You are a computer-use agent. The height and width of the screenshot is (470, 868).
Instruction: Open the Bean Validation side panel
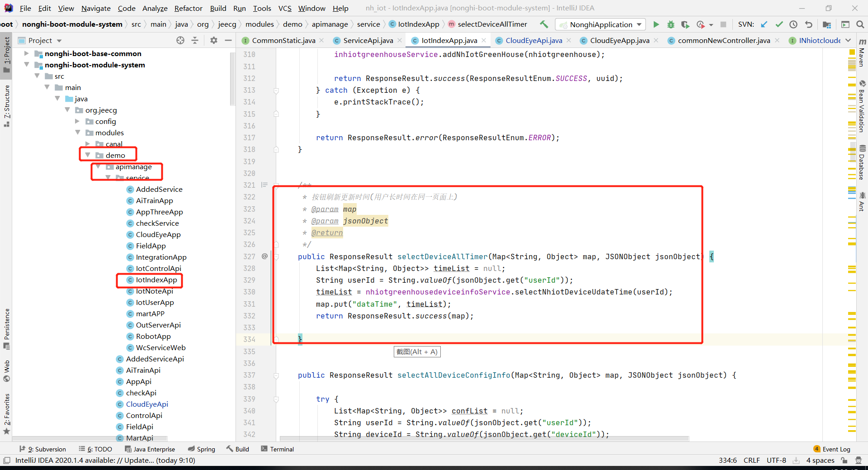click(x=862, y=106)
